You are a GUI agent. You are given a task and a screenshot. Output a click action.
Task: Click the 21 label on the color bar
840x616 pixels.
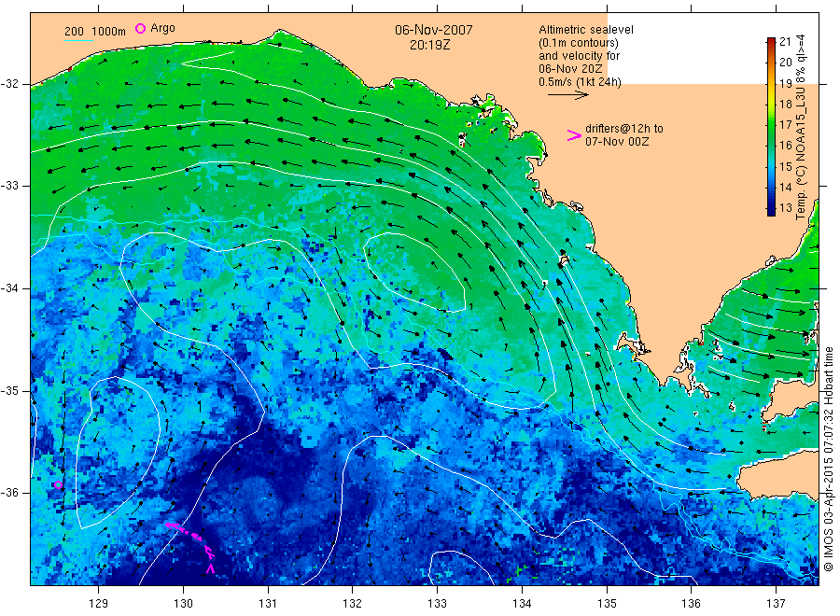[x=785, y=42]
